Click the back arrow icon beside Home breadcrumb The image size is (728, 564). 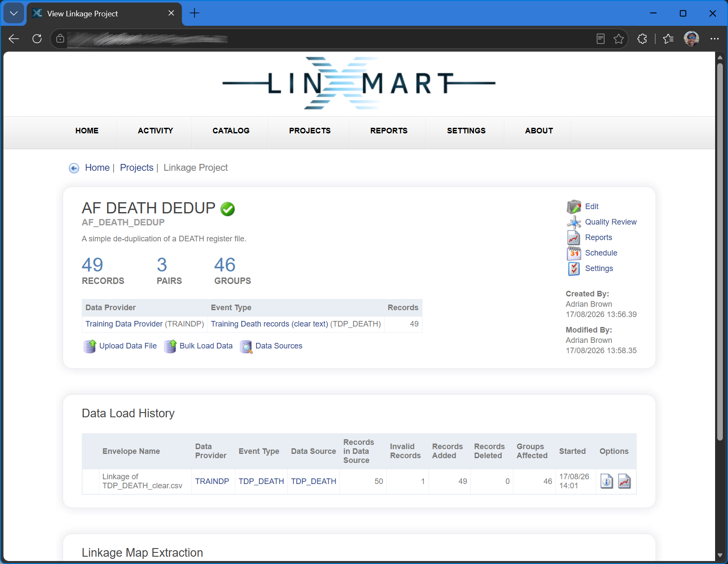pyautogui.click(x=74, y=168)
